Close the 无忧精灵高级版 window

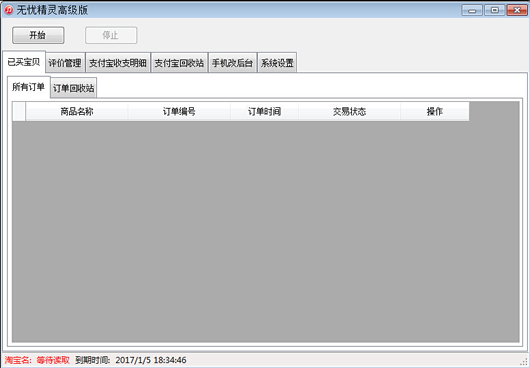tap(517, 10)
